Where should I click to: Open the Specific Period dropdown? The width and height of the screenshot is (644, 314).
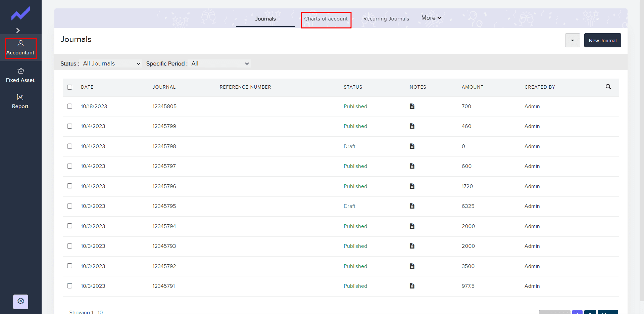point(220,64)
